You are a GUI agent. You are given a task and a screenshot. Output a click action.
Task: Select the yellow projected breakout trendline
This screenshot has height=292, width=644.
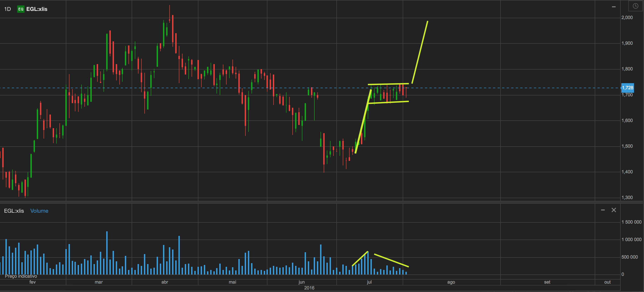(420, 52)
